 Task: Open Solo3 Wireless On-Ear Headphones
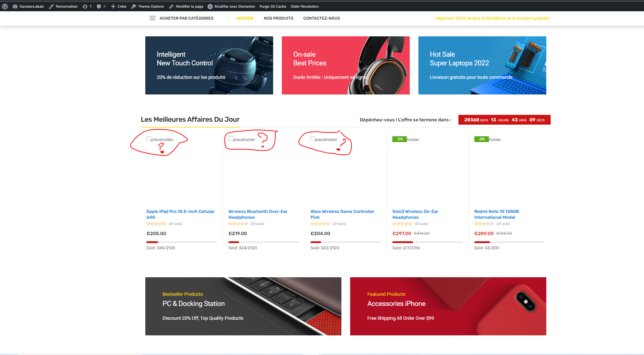(x=415, y=214)
